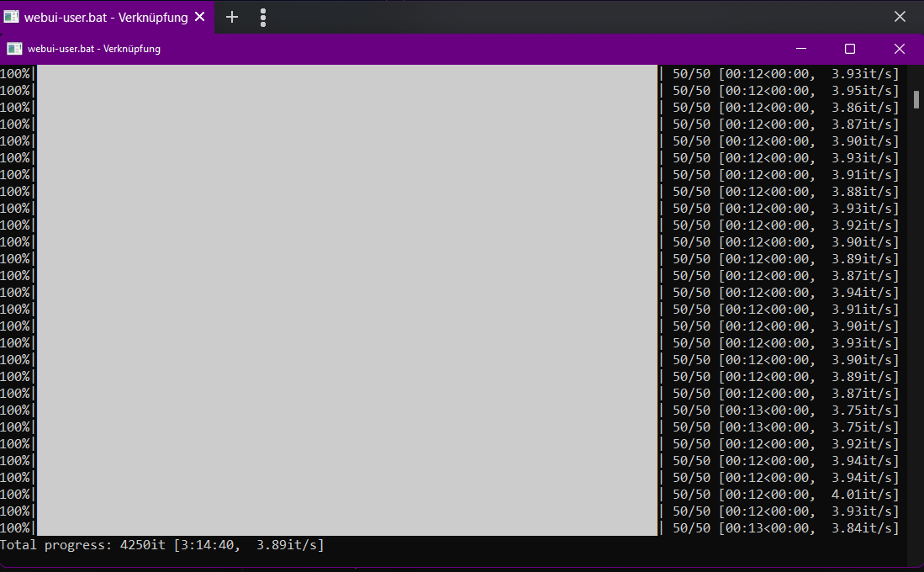The height and width of the screenshot is (572, 924).
Task: Click the purple title bar text
Action: [x=94, y=49]
